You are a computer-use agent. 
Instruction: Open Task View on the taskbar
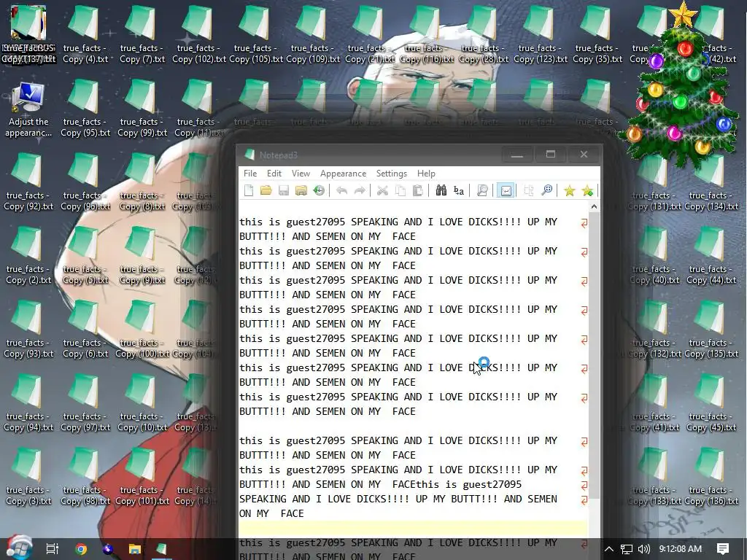pos(52,549)
